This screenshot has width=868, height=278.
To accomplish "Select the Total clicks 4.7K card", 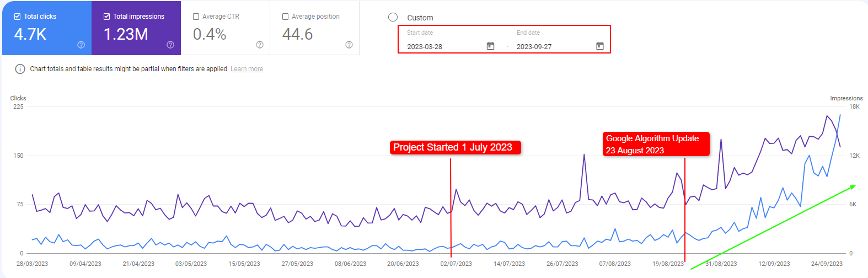I will point(47,28).
